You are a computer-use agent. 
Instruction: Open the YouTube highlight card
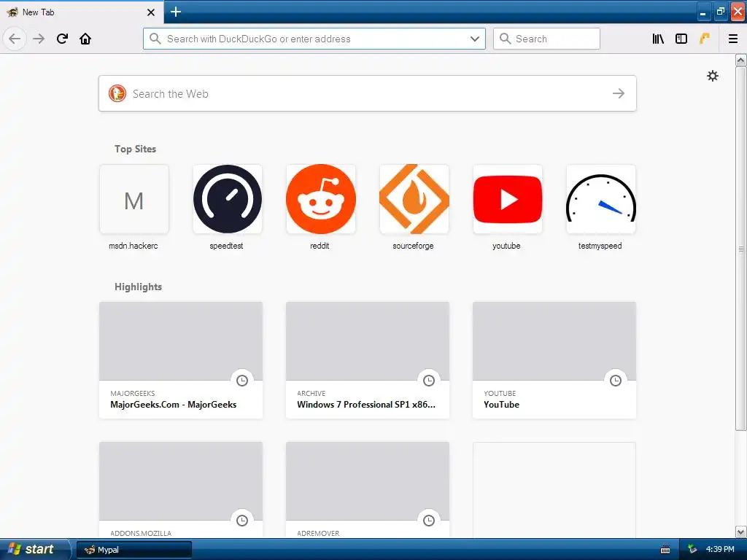click(x=554, y=360)
